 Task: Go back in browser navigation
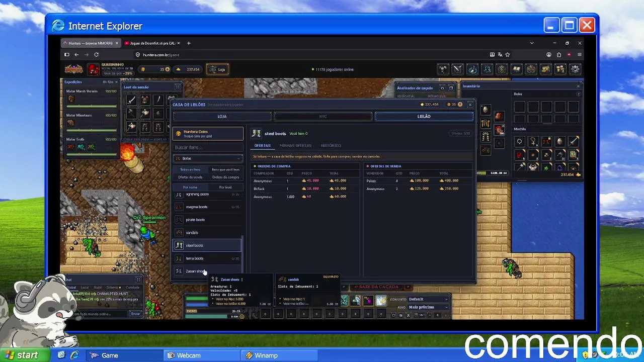76,54
